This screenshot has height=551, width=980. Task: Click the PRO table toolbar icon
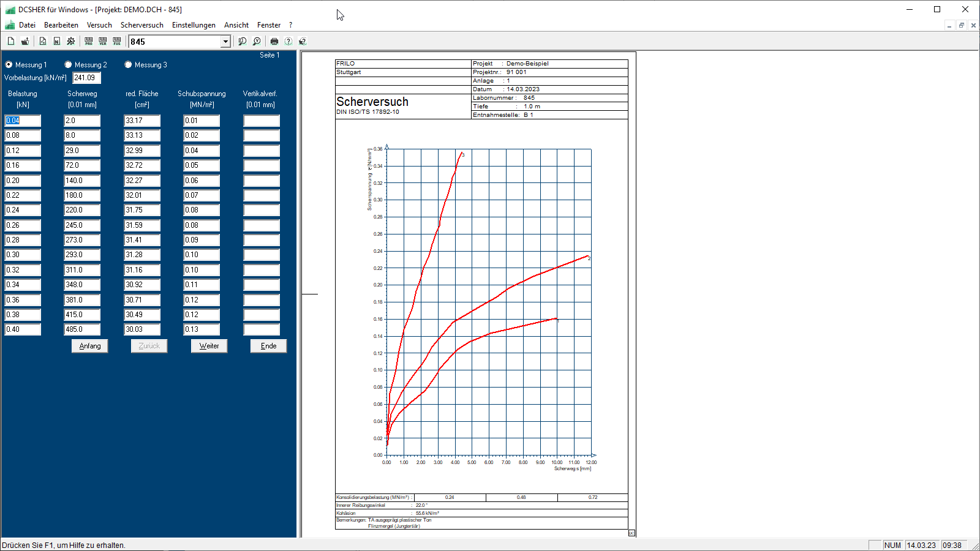(89, 41)
